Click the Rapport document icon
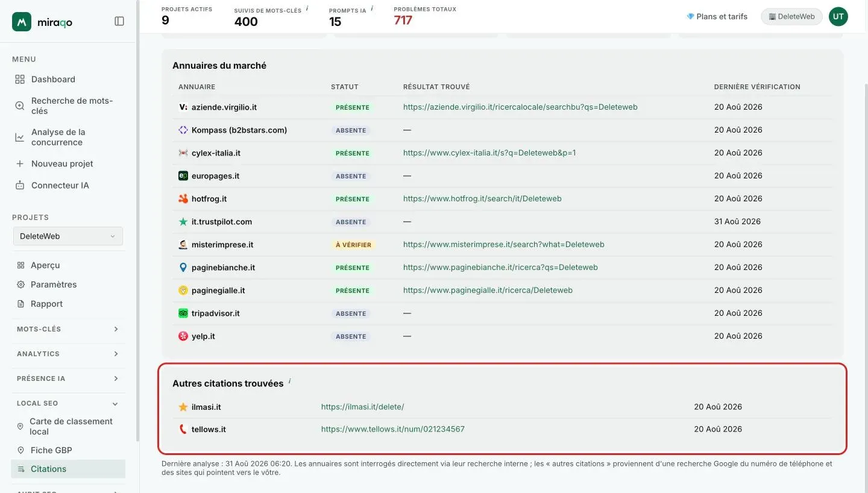Image resolution: width=868 pixels, height=493 pixels. pyautogui.click(x=20, y=304)
